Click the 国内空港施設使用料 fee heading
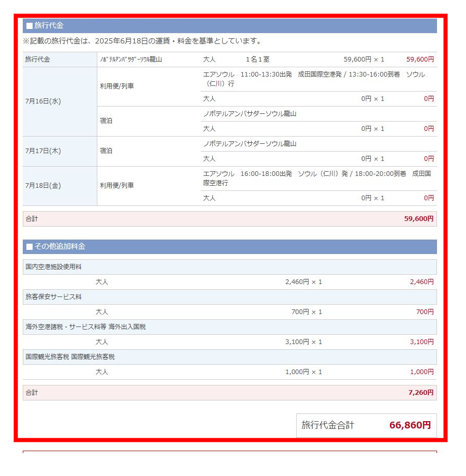Viewport: 466px width, 476px height. [x=230, y=267]
